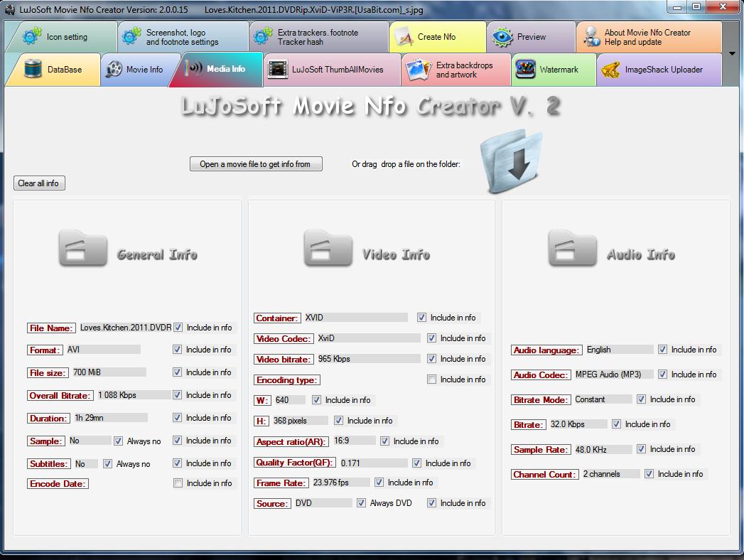Click the Audio language field English
The height and width of the screenshot is (560, 744).
pyautogui.click(x=619, y=350)
